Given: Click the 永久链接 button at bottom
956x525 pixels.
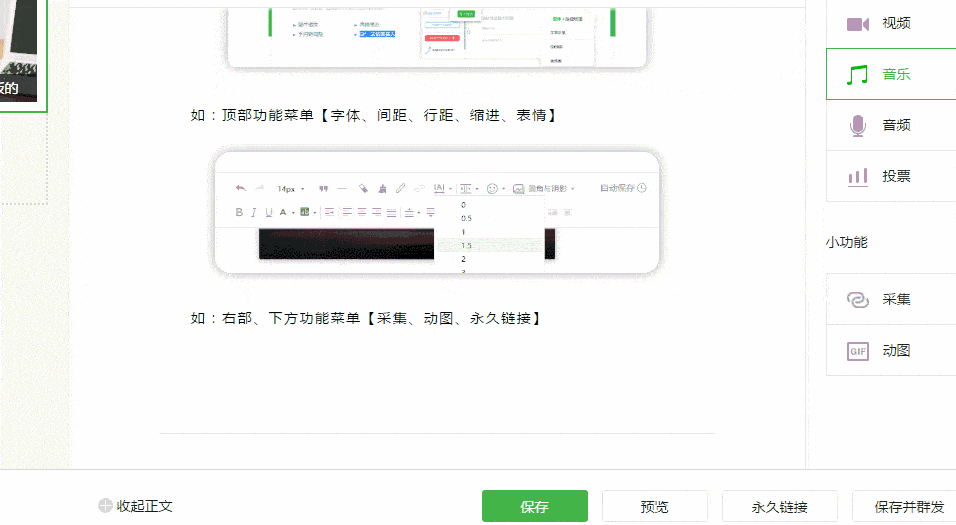Looking at the screenshot, I should pos(779,506).
